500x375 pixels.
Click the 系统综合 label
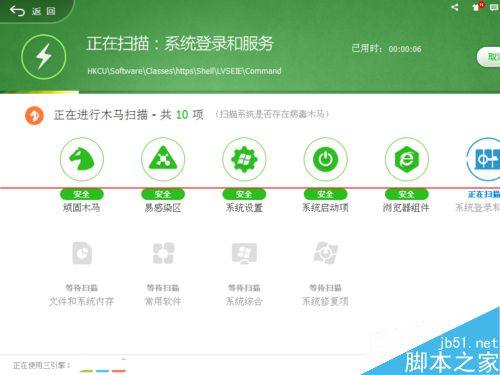tap(244, 302)
